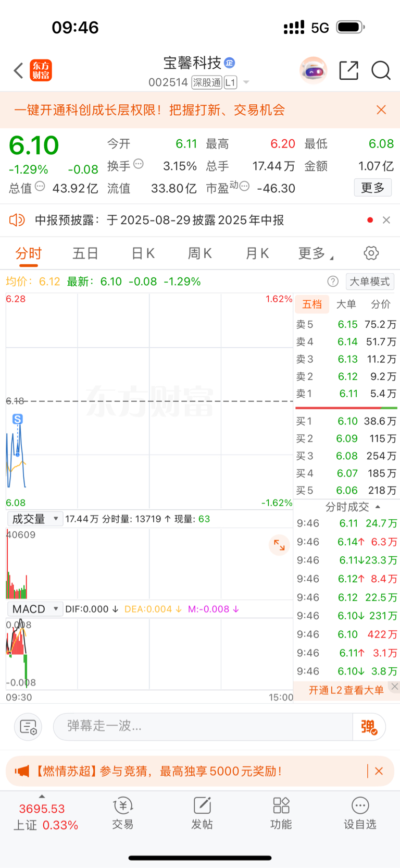Screen dimensions: 400x868
Task: Tap the 卖1 6.11 order row
Action: pos(346,394)
